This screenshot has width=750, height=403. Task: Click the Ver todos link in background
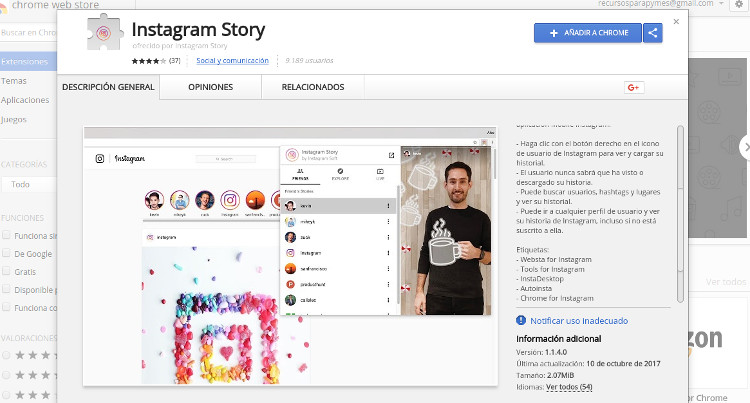726,282
